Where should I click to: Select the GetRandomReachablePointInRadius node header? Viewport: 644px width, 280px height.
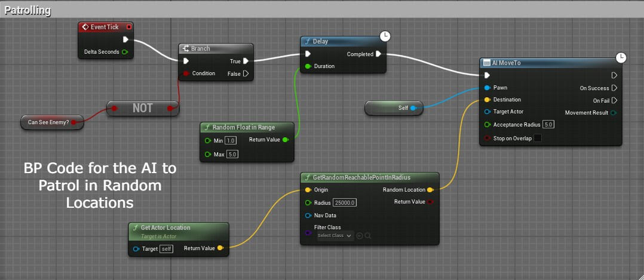tap(370, 177)
